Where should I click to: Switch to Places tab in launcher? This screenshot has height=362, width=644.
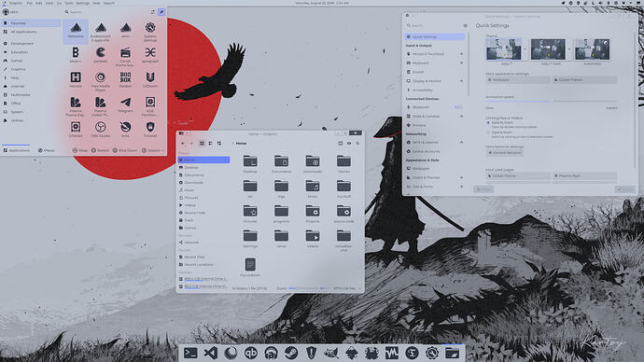pos(47,150)
